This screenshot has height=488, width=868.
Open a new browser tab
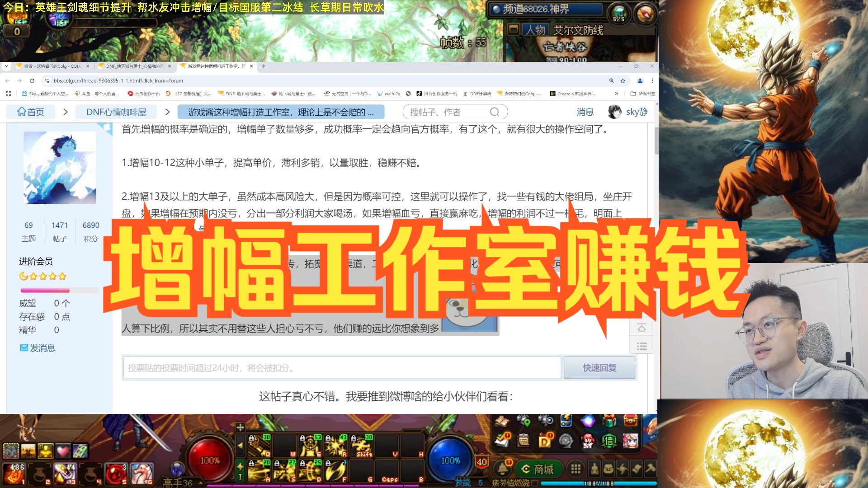coord(264,66)
